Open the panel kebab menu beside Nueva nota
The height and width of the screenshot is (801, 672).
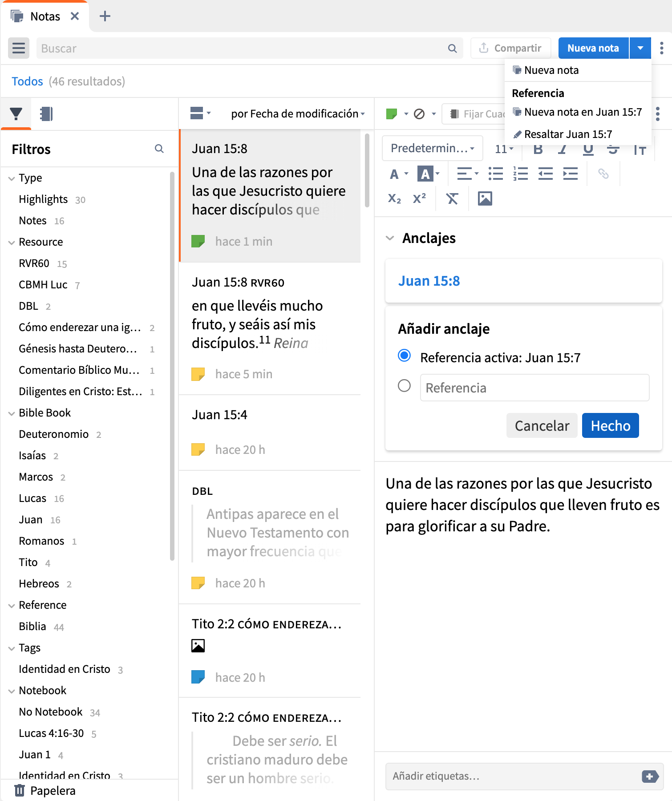point(662,48)
